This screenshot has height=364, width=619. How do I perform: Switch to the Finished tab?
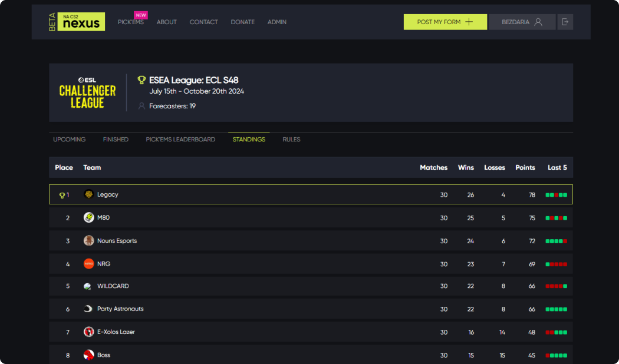point(116,140)
